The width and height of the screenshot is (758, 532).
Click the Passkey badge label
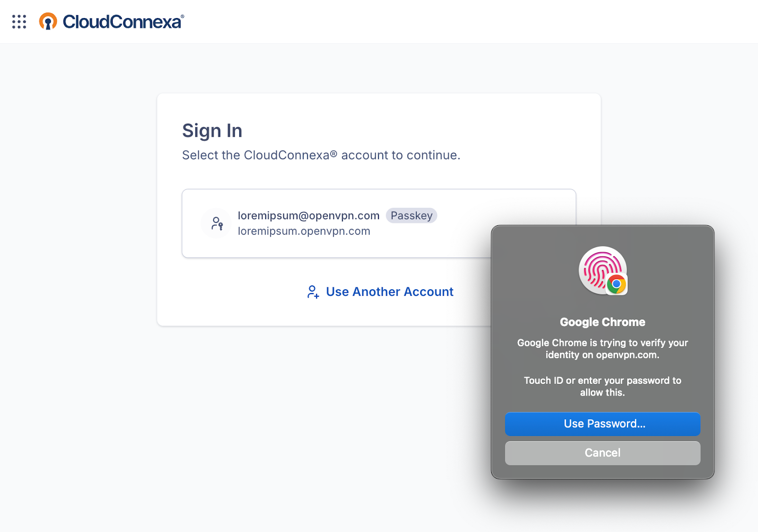411,216
